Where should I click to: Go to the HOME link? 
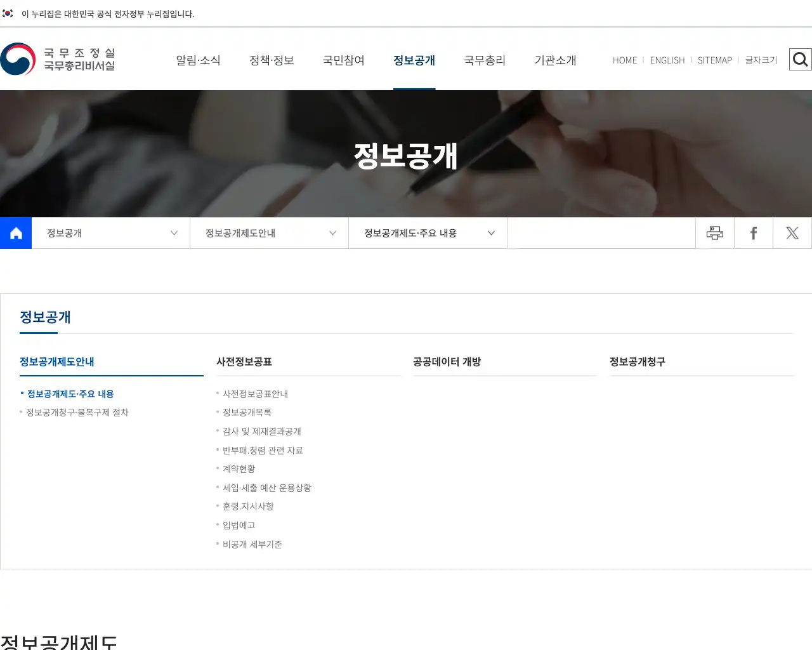click(x=625, y=60)
